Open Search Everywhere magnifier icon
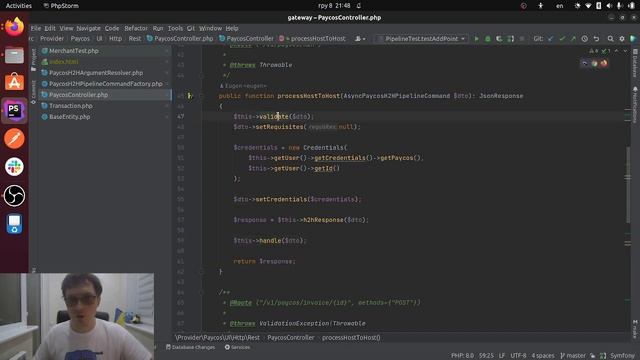Image resolution: width=640 pixels, height=360 pixels. [610, 39]
